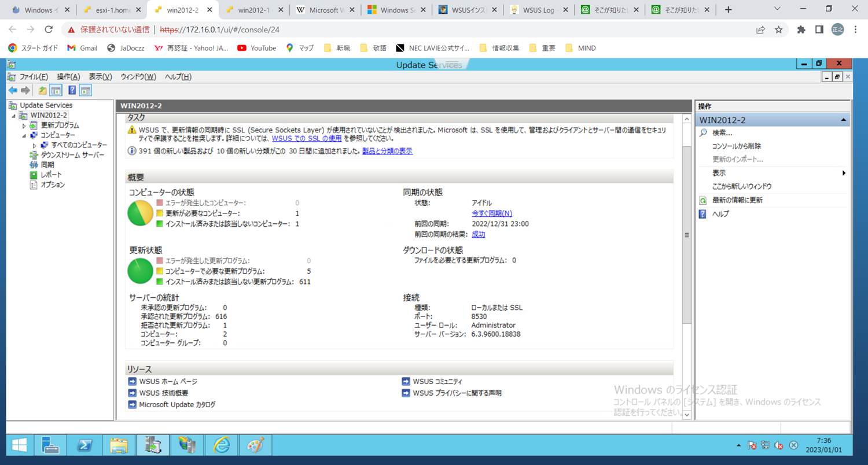Open the レポート node in the tree
The height and width of the screenshot is (465, 868).
click(x=51, y=175)
